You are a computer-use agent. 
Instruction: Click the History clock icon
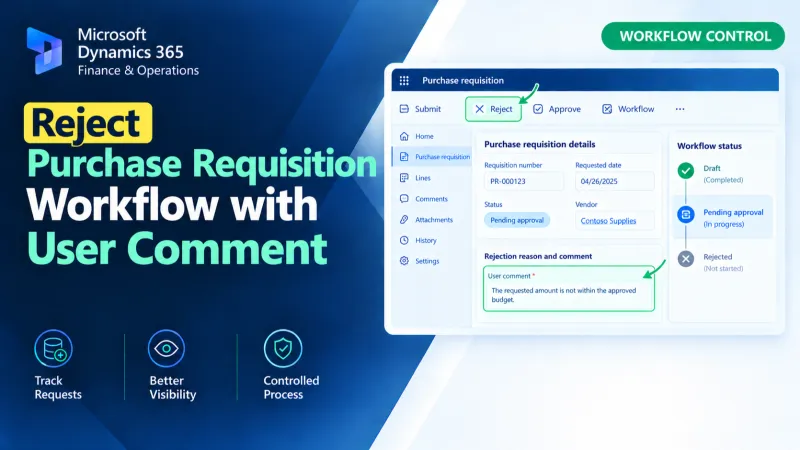404,240
